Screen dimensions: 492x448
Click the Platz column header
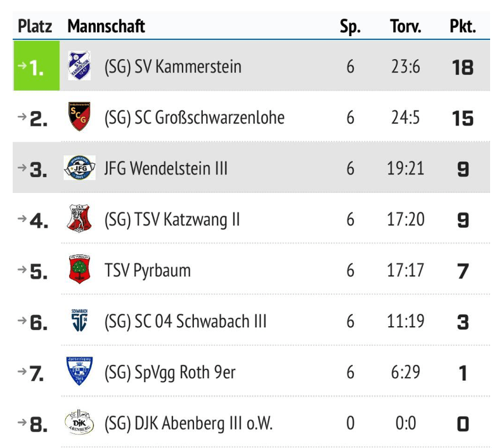click(35, 27)
